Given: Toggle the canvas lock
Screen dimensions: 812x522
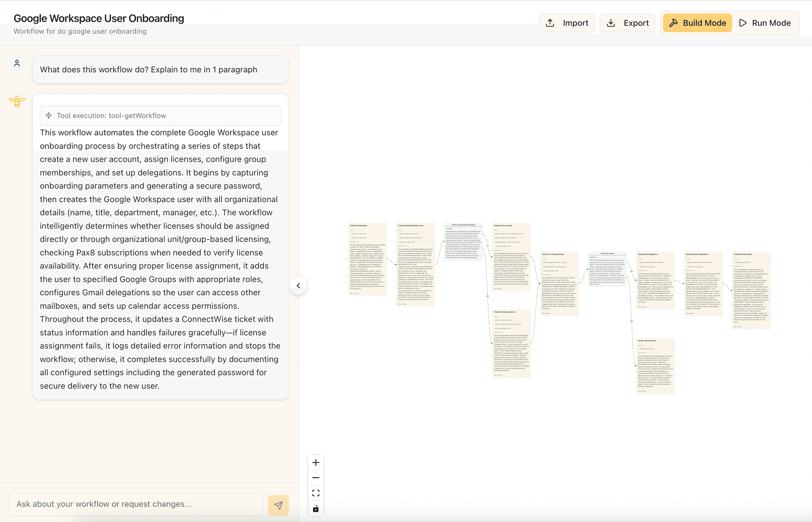Looking at the screenshot, I should point(316,509).
